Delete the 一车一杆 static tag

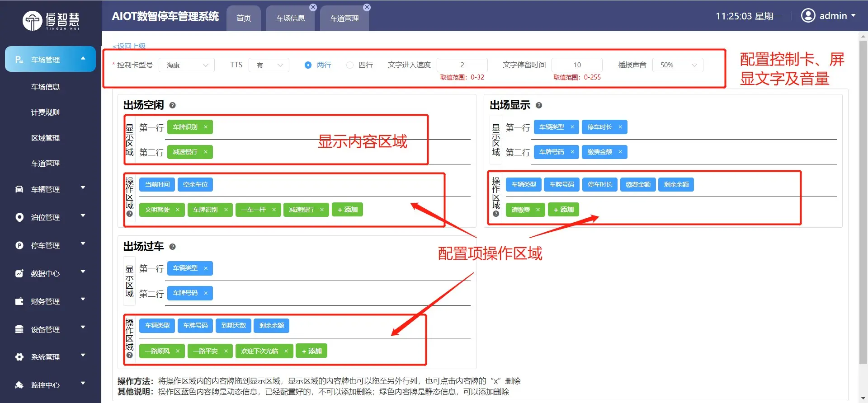pyautogui.click(x=274, y=210)
